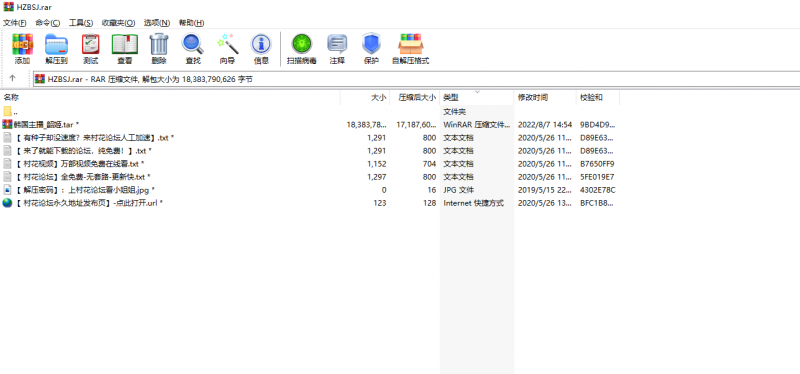The image size is (800, 374).
Task: Open the File (文件) menu
Action: pyautogui.click(x=15, y=23)
